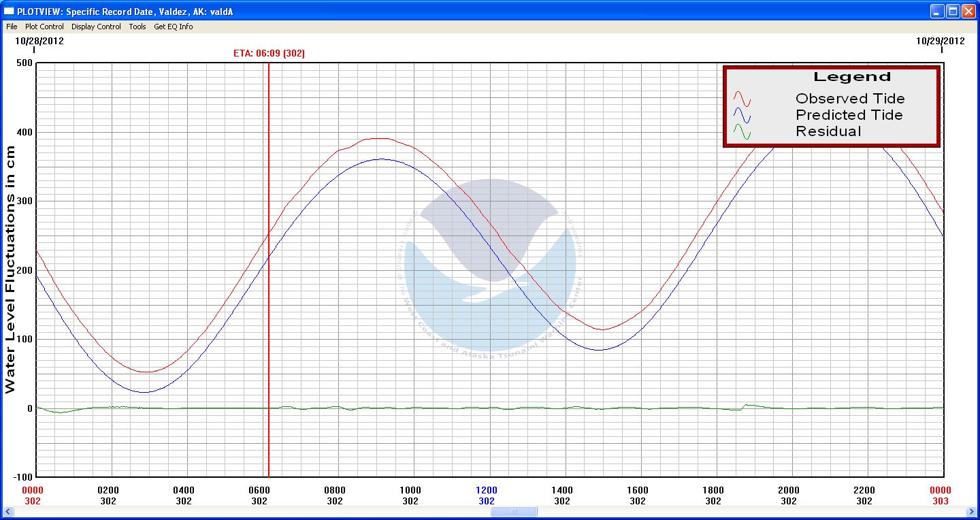980x520 pixels.
Task: Click the blue Predicted Tide legend curve icon
Action: pyautogui.click(x=742, y=116)
